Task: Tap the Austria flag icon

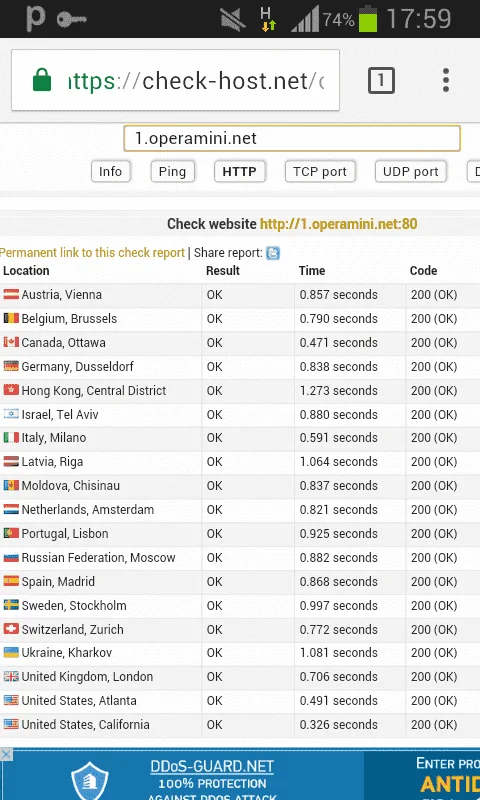Action: pos(11,294)
